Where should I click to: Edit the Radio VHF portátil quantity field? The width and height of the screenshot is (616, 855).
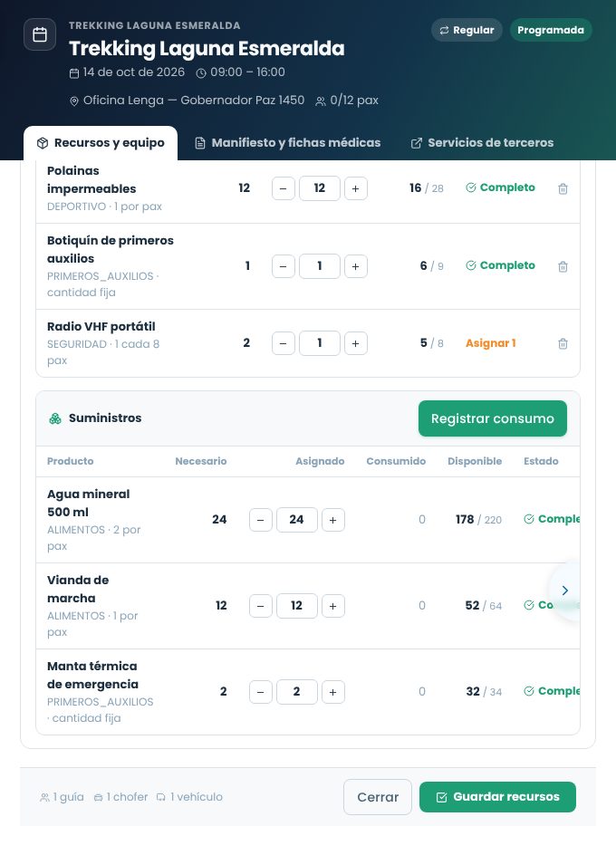pyautogui.click(x=320, y=343)
